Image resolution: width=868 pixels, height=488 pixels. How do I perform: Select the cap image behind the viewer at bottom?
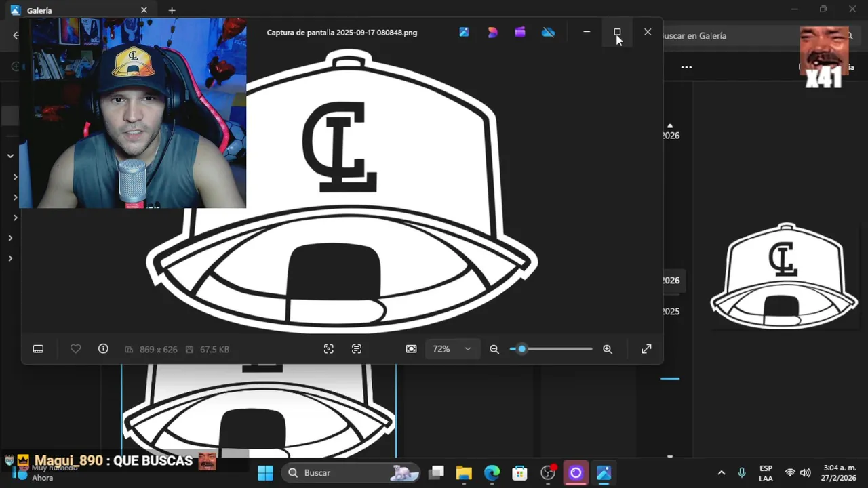(259, 411)
